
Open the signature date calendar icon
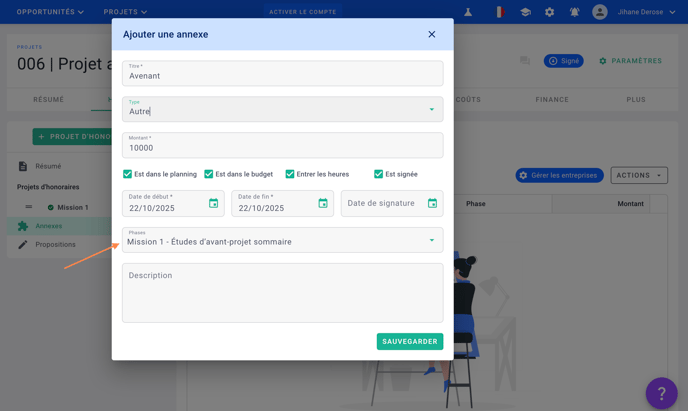click(432, 204)
